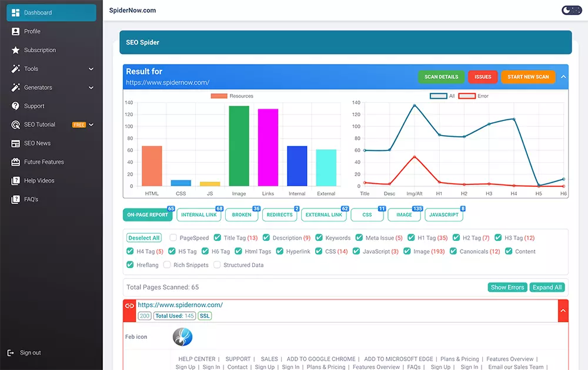This screenshot has width=588, height=370.
Task: Click the FAQ's book icon
Action: [15, 200]
